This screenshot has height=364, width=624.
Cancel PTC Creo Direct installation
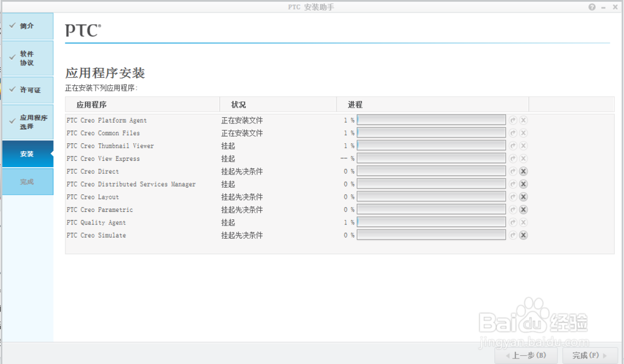pyautogui.click(x=524, y=171)
